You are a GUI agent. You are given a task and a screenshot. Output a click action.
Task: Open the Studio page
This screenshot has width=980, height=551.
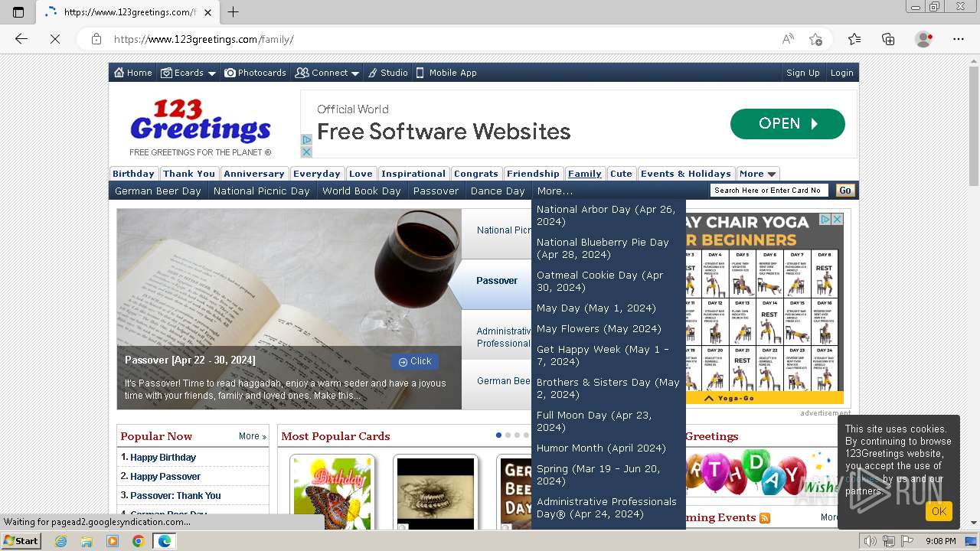click(387, 73)
